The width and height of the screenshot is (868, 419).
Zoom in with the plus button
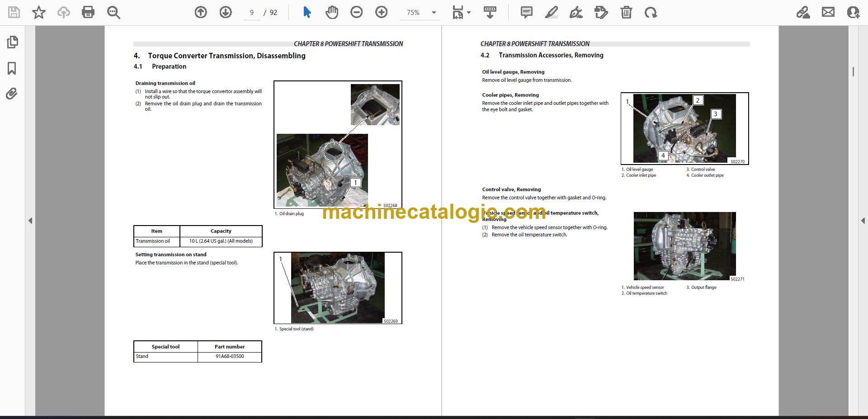[382, 12]
